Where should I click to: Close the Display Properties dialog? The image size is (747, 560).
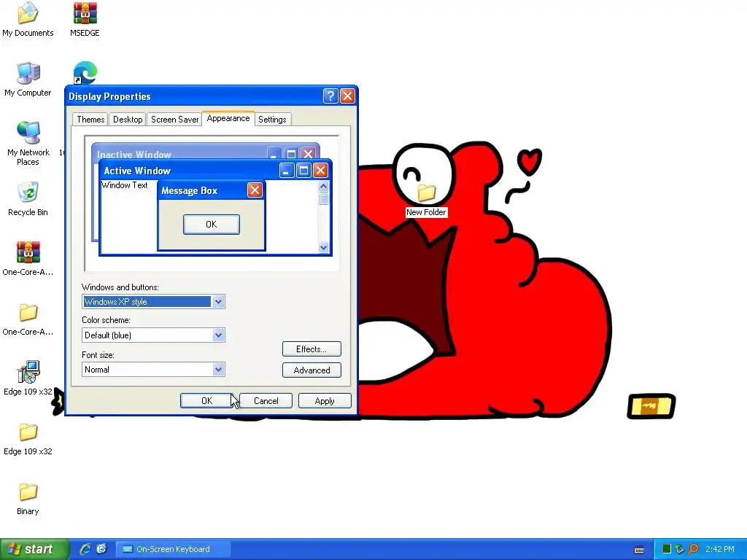click(x=348, y=96)
